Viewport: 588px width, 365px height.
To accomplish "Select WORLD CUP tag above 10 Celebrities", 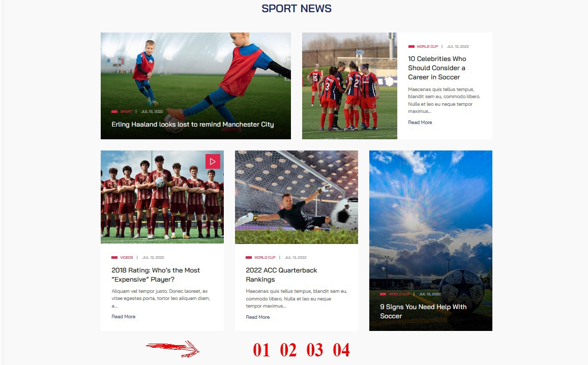I will [427, 46].
